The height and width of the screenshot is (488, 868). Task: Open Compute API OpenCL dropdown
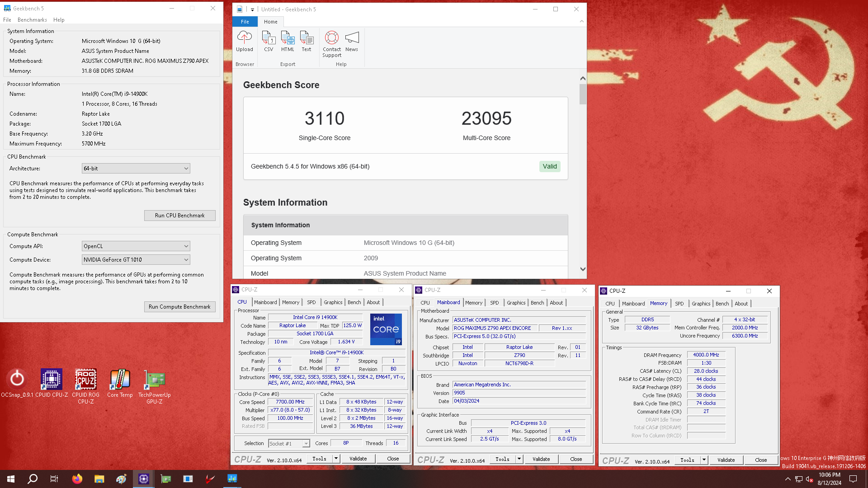click(136, 246)
